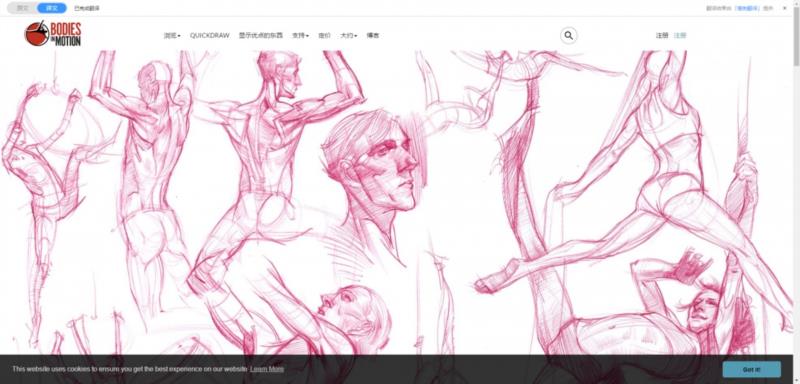Select the blue 译文 translated-text toggle
The image size is (800, 384).
click(x=52, y=8)
